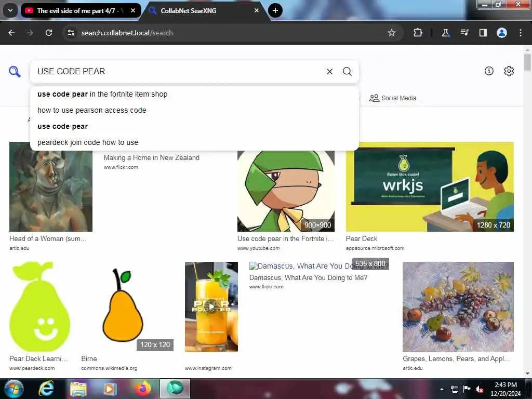Click the browser forward arrow

tap(30, 33)
